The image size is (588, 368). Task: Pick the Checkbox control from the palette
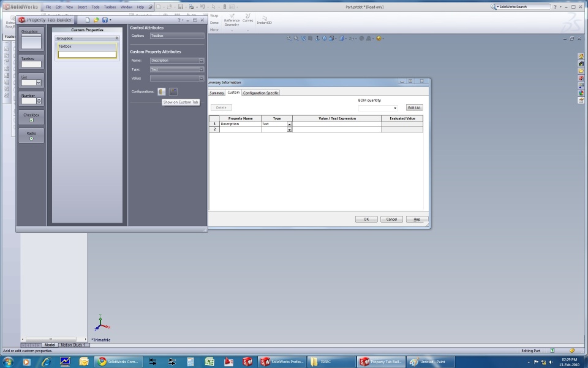point(31,117)
